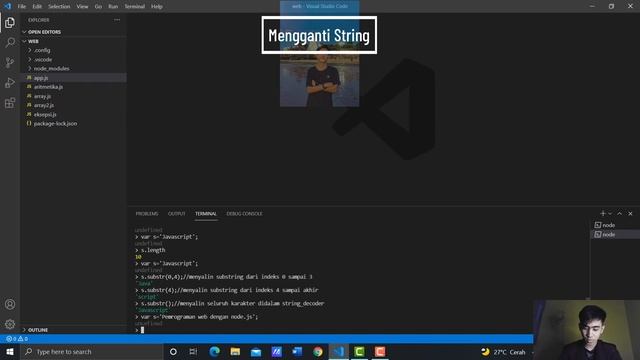640x360 pixels.
Task: Click the errors and warnings status bar indicator
Action: [17, 339]
